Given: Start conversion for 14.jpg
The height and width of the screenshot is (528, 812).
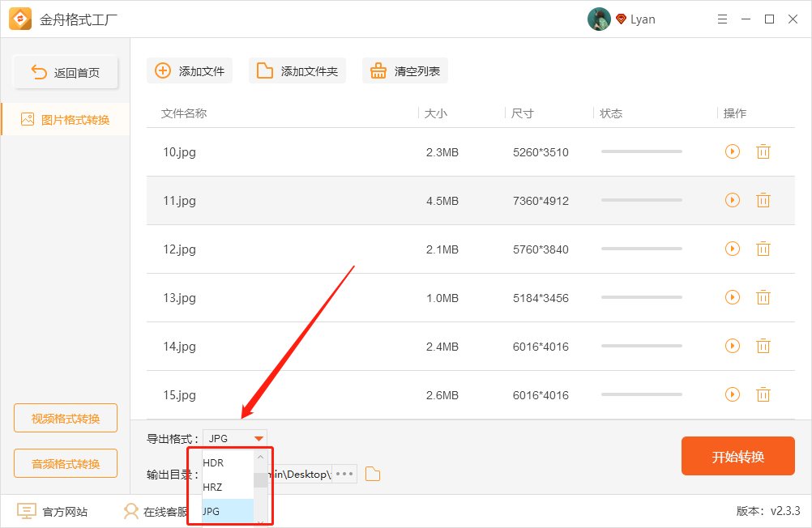Looking at the screenshot, I should coord(733,347).
